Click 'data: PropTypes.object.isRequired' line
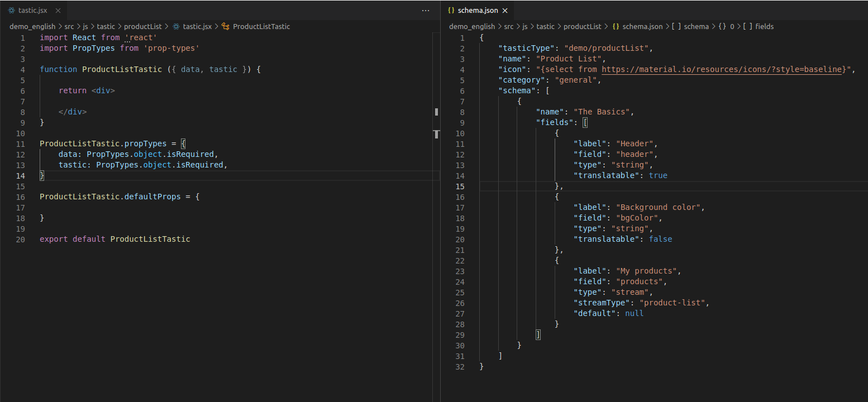The height and width of the screenshot is (402, 868). pyautogui.click(x=138, y=154)
